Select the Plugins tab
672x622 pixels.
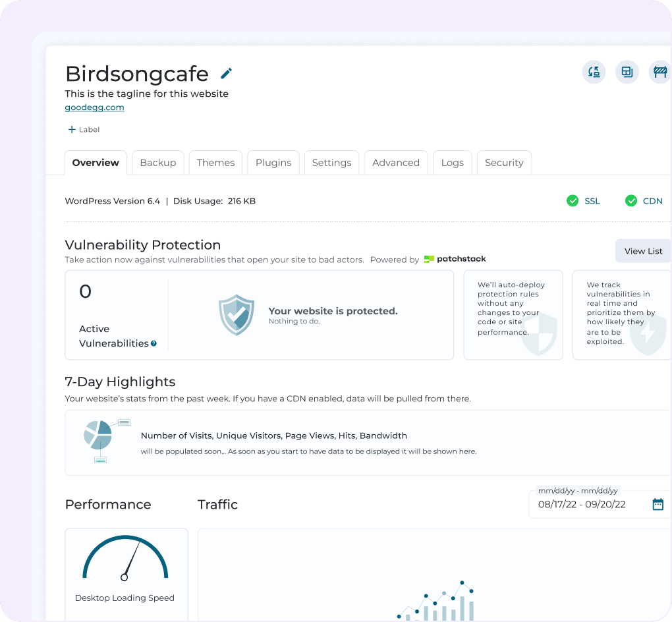click(273, 163)
